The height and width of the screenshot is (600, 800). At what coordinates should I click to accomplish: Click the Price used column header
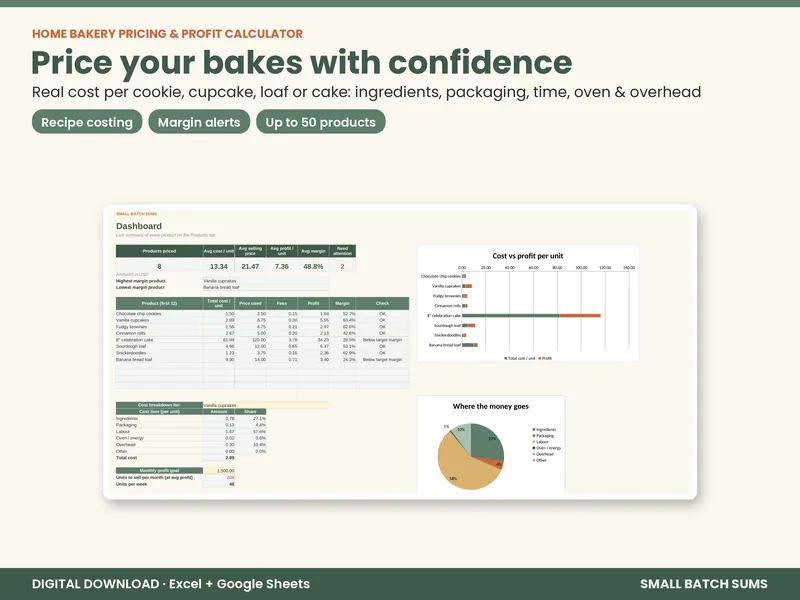coord(250,303)
